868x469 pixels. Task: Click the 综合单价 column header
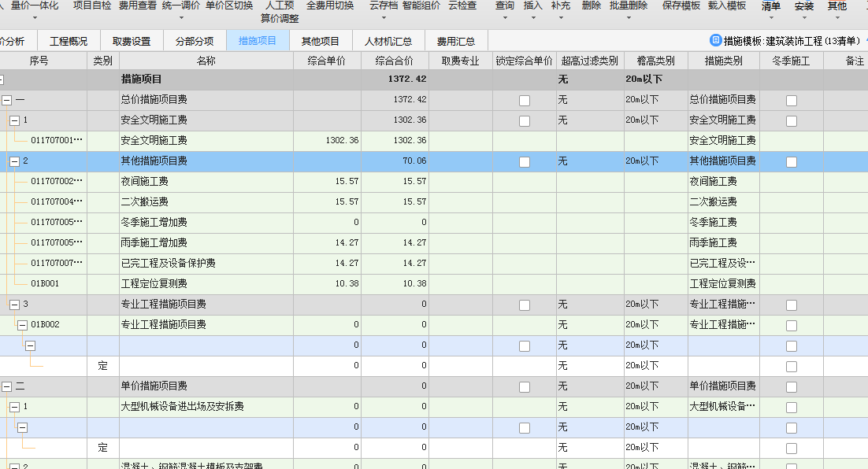tap(327, 61)
